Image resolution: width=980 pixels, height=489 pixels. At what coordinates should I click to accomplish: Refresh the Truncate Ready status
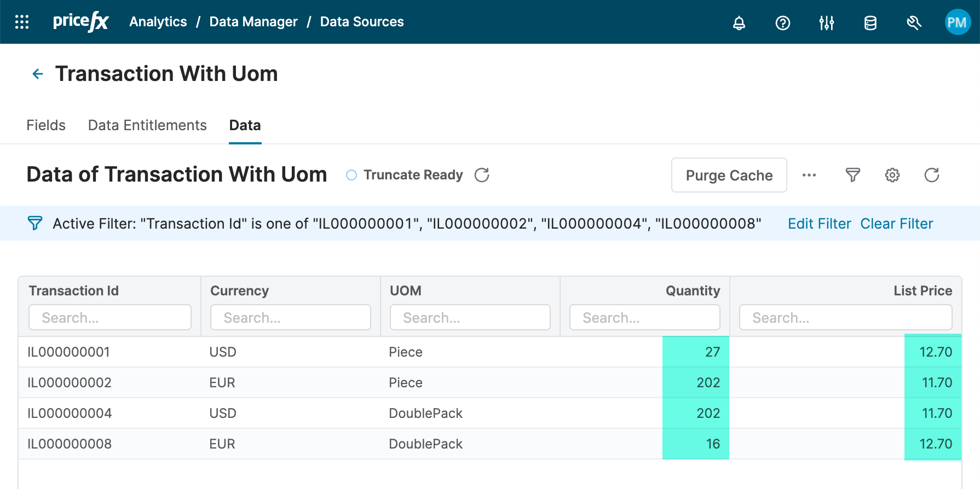[x=482, y=175]
